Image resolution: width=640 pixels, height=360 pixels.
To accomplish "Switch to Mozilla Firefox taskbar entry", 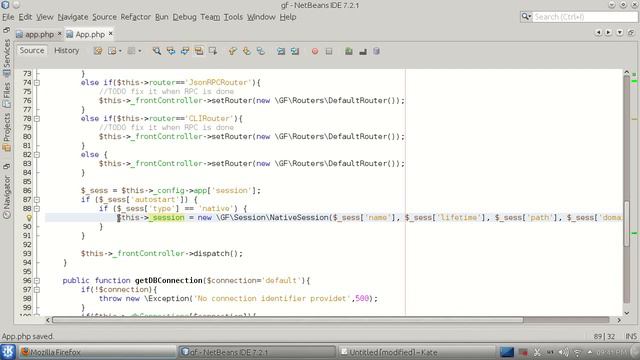I will tap(98, 352).
